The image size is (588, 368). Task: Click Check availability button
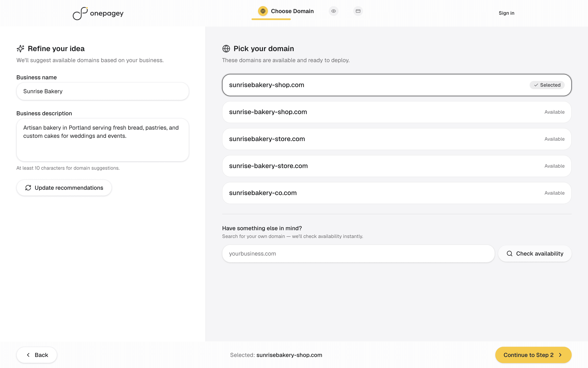535,254
